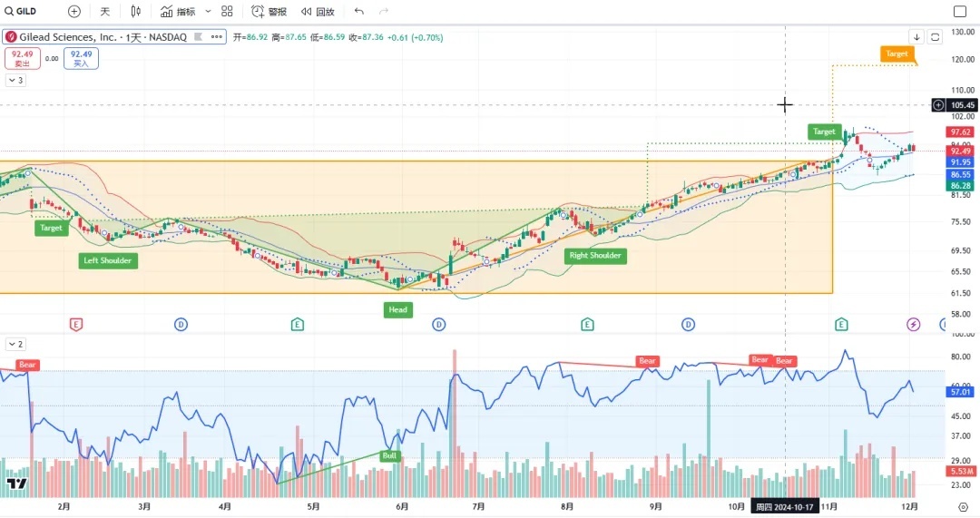Expand the favorite indicators chevron next to 指标
Screen dimensions: 980x518
[x=208, y=11]
